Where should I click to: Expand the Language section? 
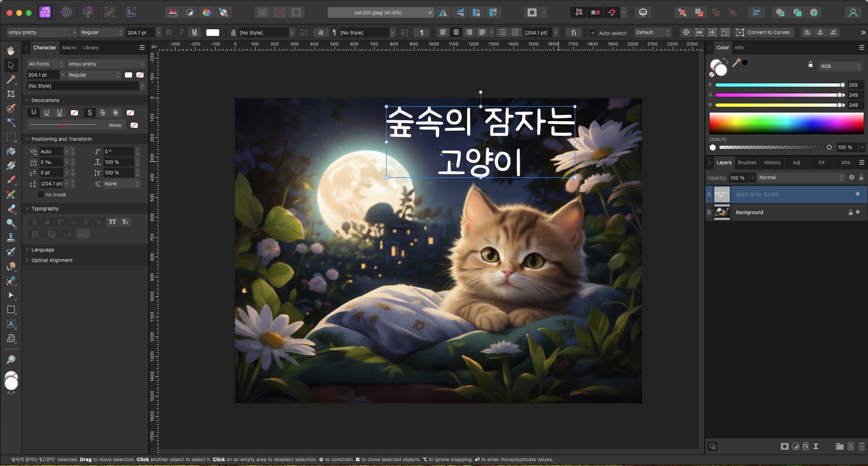pos(42,250)
